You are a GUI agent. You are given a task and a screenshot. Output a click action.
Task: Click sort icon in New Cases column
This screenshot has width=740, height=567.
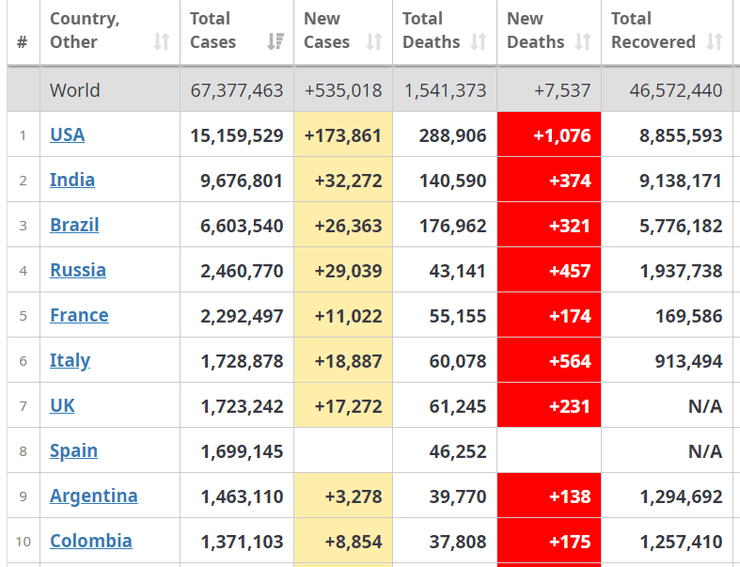click(374, 42)
